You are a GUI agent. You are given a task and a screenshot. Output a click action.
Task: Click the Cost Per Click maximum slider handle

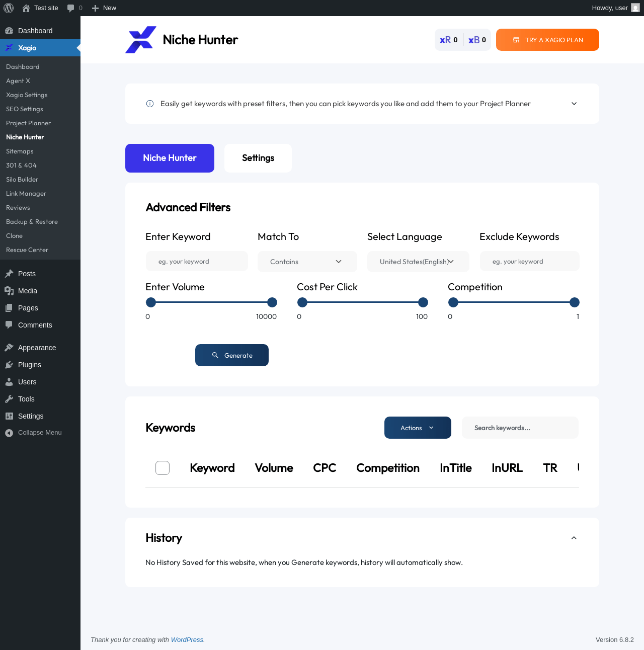click(423, 302)
